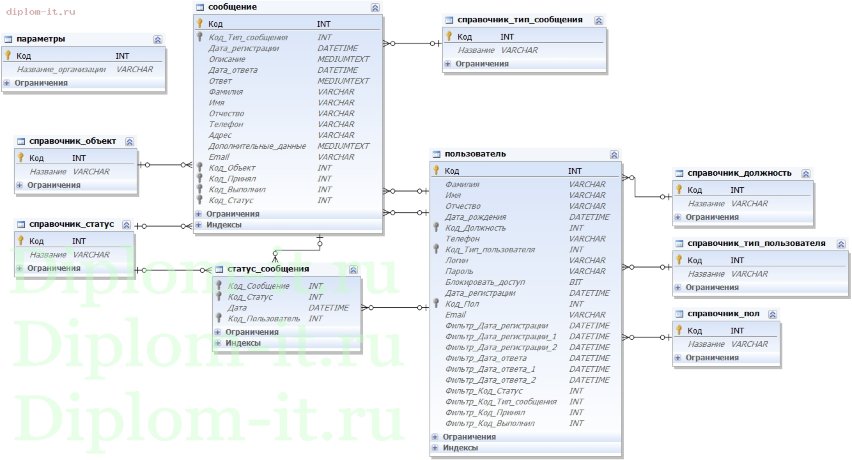Viewport: 852px width, 460px height.
Task: Click the table icon beside параметры title
Action: coord(9,39)
